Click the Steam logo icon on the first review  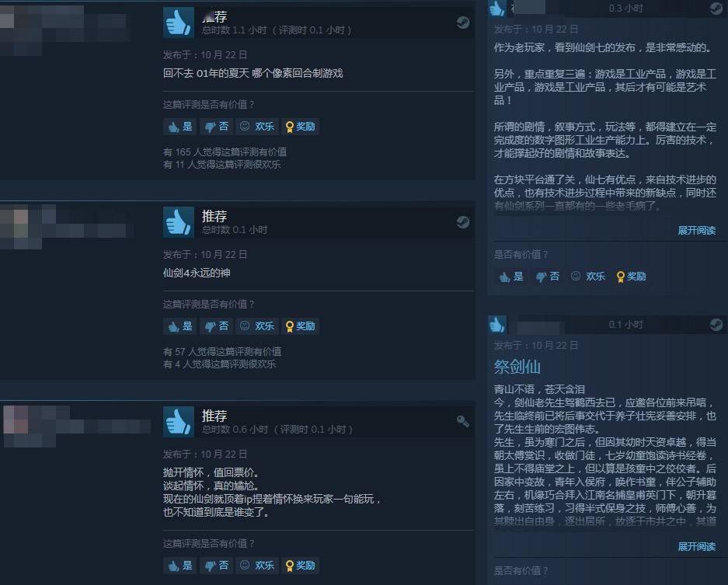[462, 23]
